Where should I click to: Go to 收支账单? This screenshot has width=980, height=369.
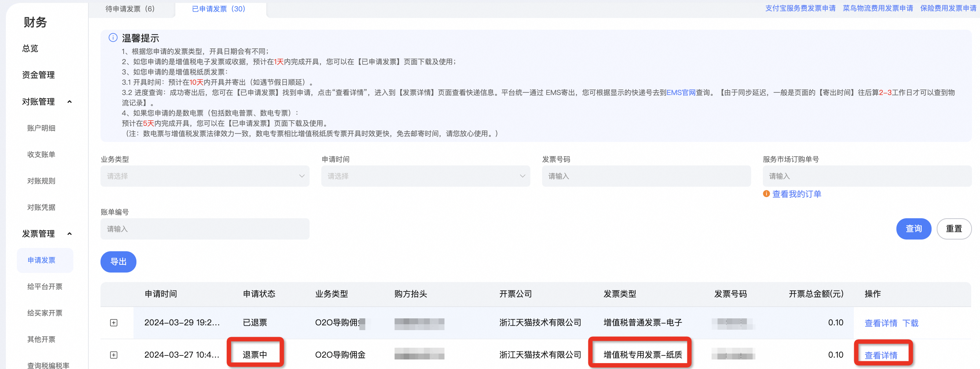pyautogui.click(x=41, y=154)
